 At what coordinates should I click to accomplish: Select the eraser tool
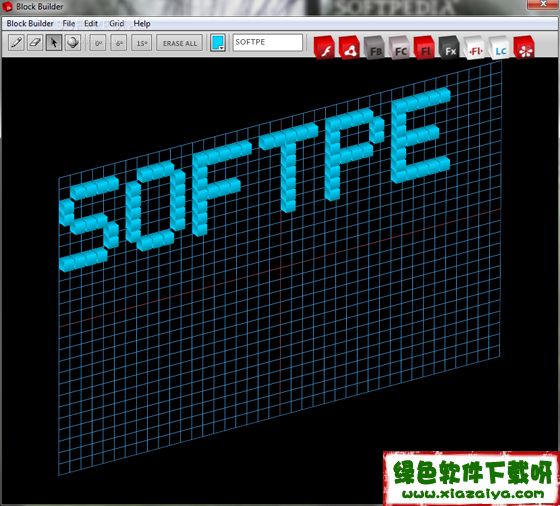coord(35,43)
